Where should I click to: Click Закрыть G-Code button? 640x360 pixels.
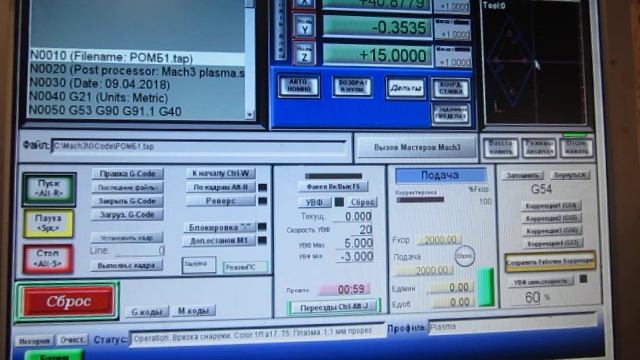pos(127,201)
